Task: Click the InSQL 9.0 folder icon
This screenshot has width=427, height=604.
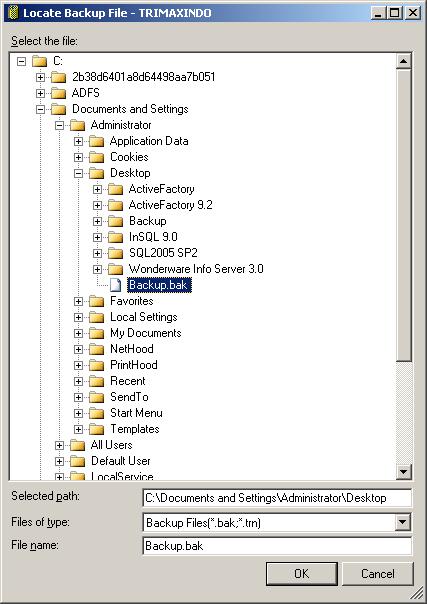Action: (x=116, y=237)
